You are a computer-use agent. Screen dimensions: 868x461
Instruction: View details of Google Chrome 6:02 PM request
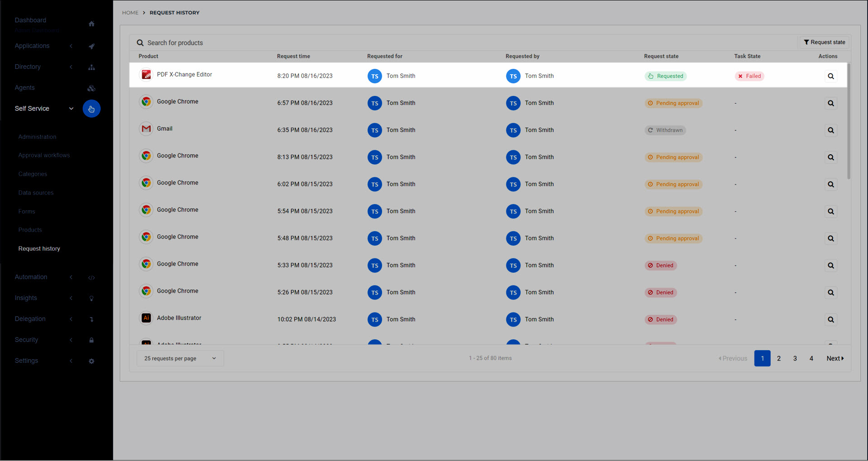tap(830, 185)
